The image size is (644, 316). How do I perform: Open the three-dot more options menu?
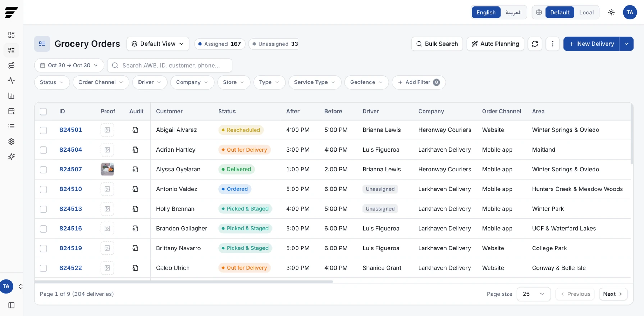pyautogui.click(x=553, y=44)
